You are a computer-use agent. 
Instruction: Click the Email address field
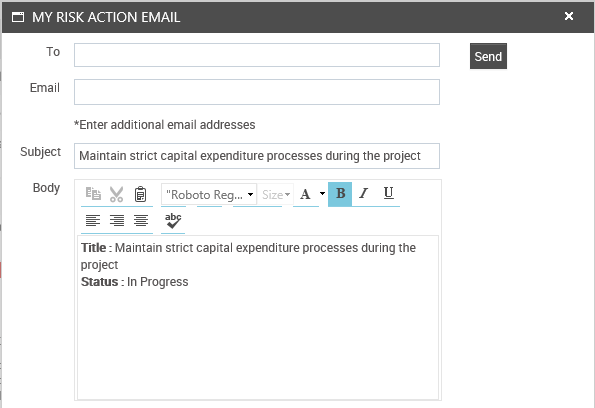coord(257,92)
